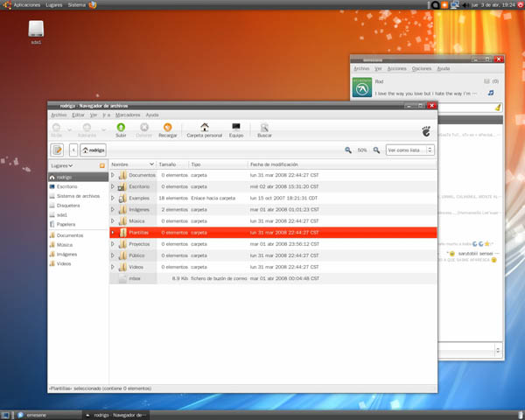Open the Lugares sidebar dropdown

(x=61, y=165)
